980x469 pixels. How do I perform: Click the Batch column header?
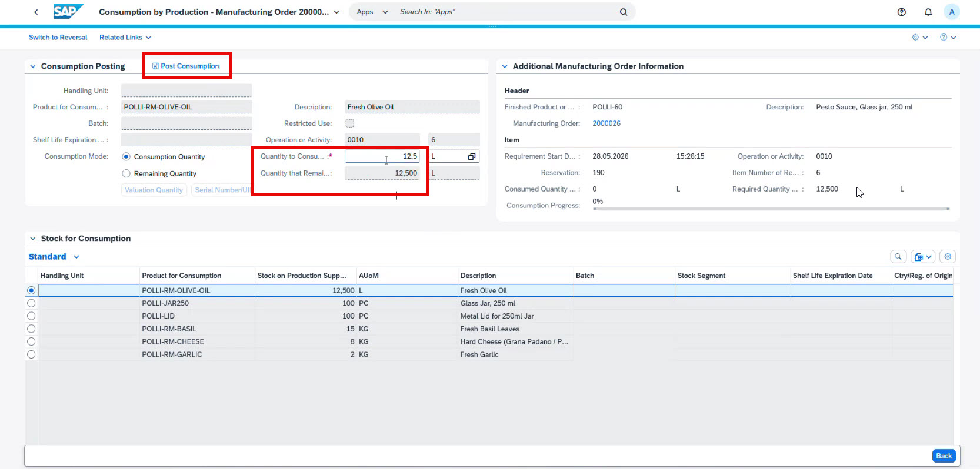(624, 276)
